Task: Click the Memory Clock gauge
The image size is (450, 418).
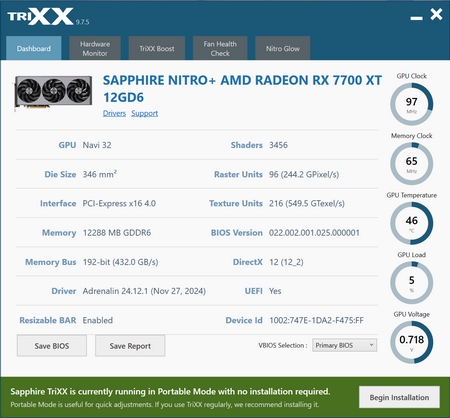Action: point(412,164)
